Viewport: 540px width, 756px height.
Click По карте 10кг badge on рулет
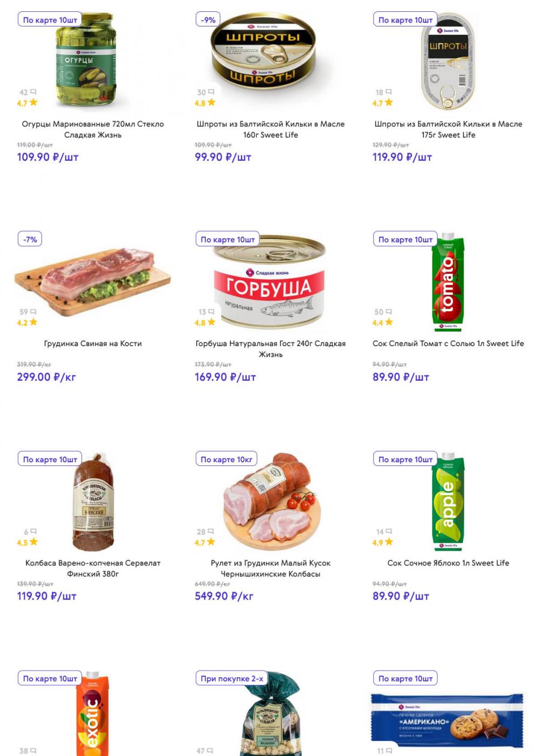coord(226,459)
